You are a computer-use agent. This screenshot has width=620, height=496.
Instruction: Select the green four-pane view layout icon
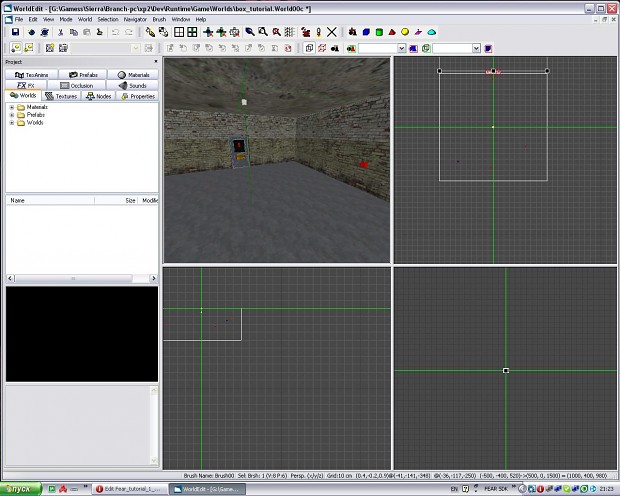192,32
